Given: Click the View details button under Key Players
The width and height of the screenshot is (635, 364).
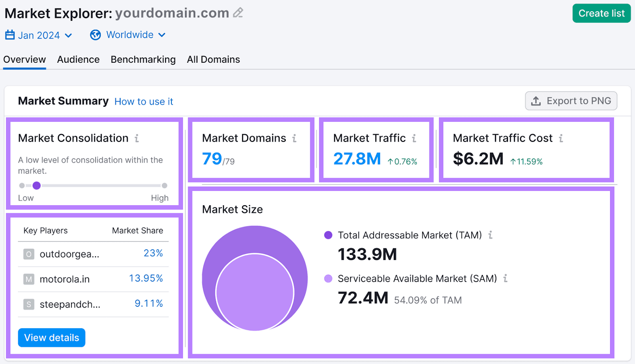Looking at the screenshot, I should [51, 337].
